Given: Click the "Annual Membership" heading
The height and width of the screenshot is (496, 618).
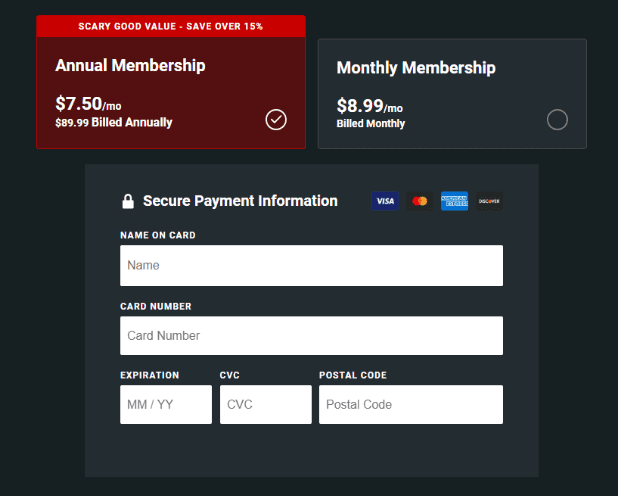Looking at the screenshot, I should (130, 65).
